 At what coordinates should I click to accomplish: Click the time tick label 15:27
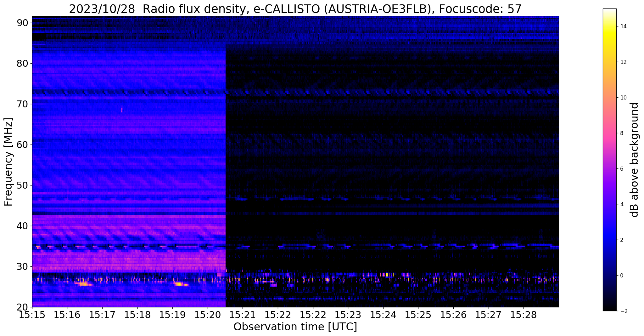489,315
